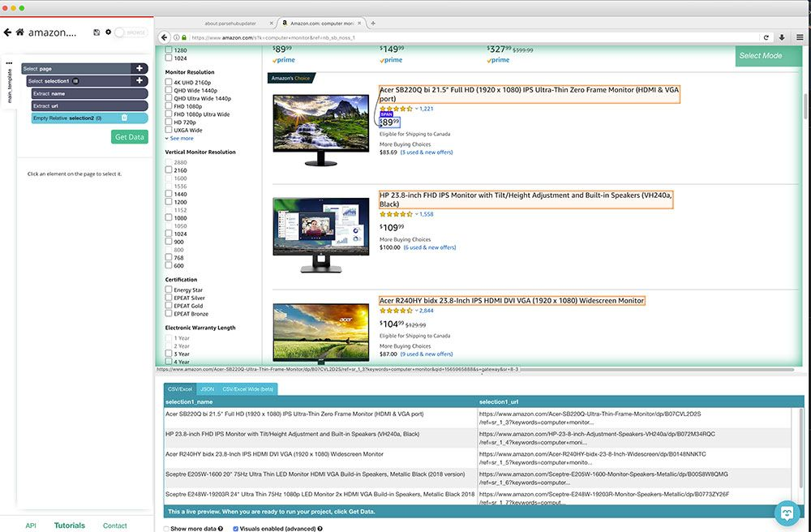This screenshot has width=811, height=532.
Task: Click the list badge beside selection1
Action: point(75,81)
